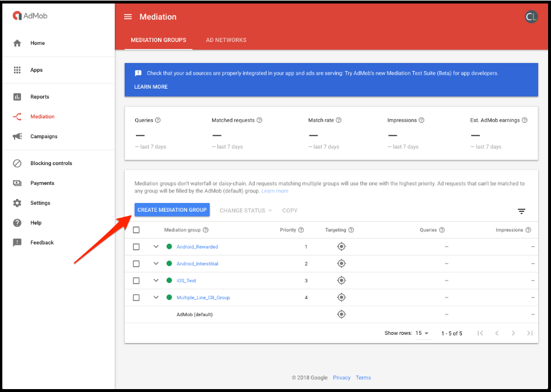Open the Show rows dropdown
551x392 pixels.
pos(422,333)
